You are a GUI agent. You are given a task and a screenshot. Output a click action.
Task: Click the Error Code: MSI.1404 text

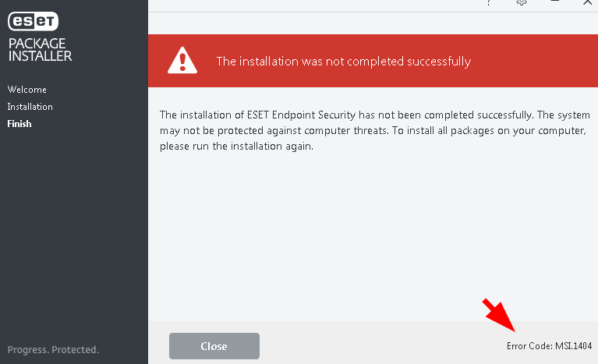point(549,346)
